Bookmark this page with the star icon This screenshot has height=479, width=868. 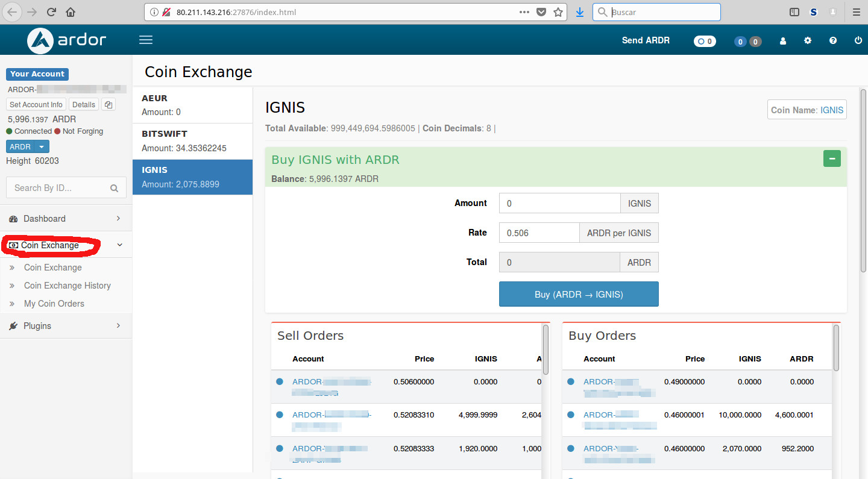pos(558,12)
